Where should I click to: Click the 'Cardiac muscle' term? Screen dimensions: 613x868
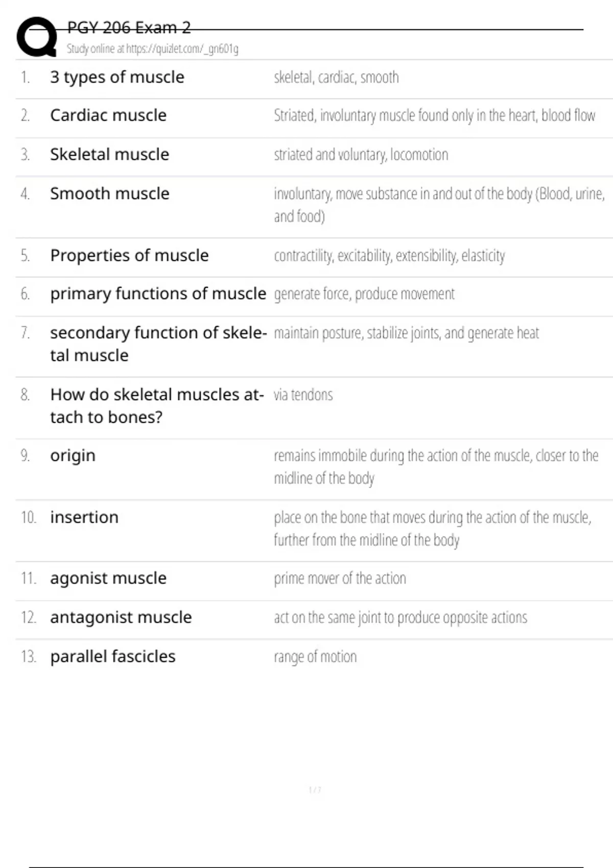click(108, 115)
